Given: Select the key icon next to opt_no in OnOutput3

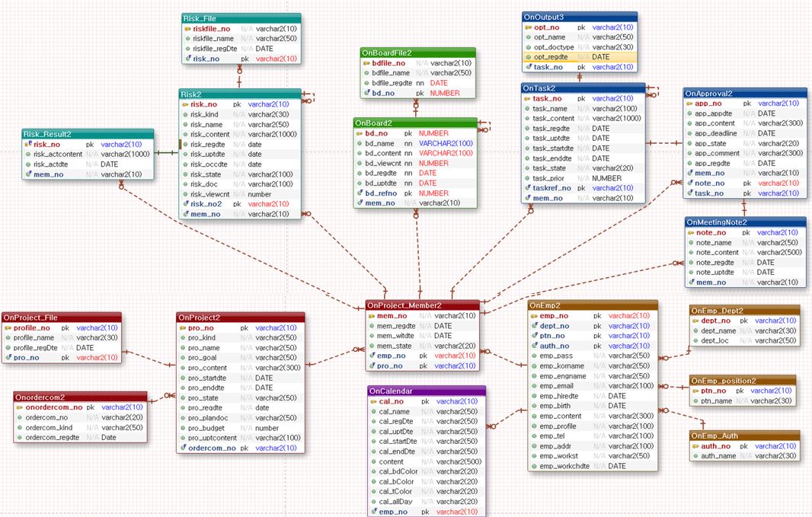Looking at the screenshot, I should (528, 27).
